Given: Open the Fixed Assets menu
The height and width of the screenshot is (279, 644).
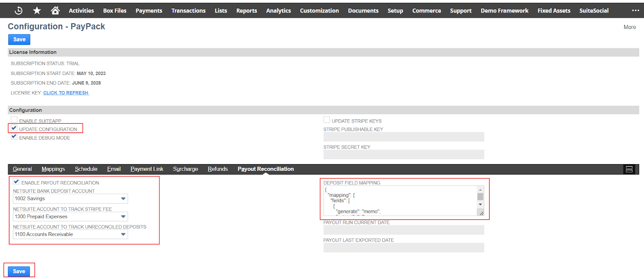Looking at the screenshot, I should [554, 10].
